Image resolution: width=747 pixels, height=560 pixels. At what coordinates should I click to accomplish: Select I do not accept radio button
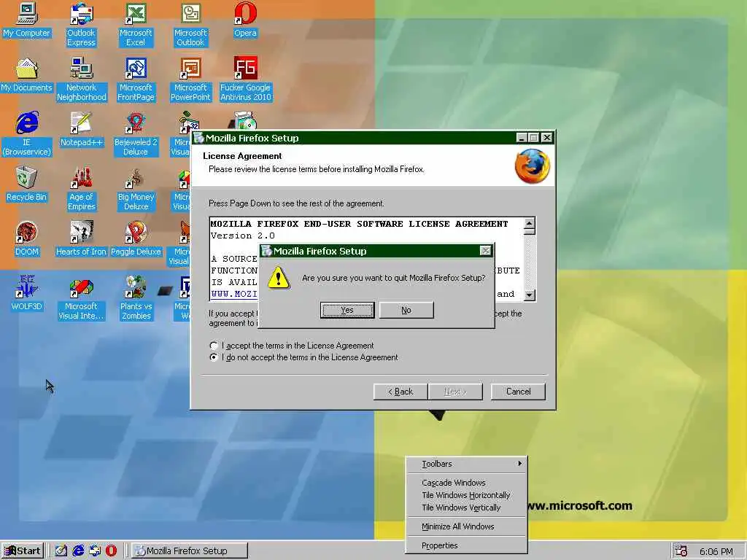pos(214,357)
